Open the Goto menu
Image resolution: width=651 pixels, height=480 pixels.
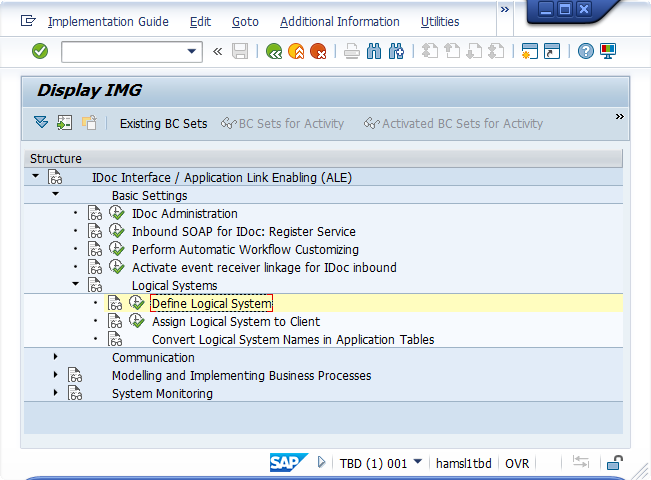pos(245,21)
